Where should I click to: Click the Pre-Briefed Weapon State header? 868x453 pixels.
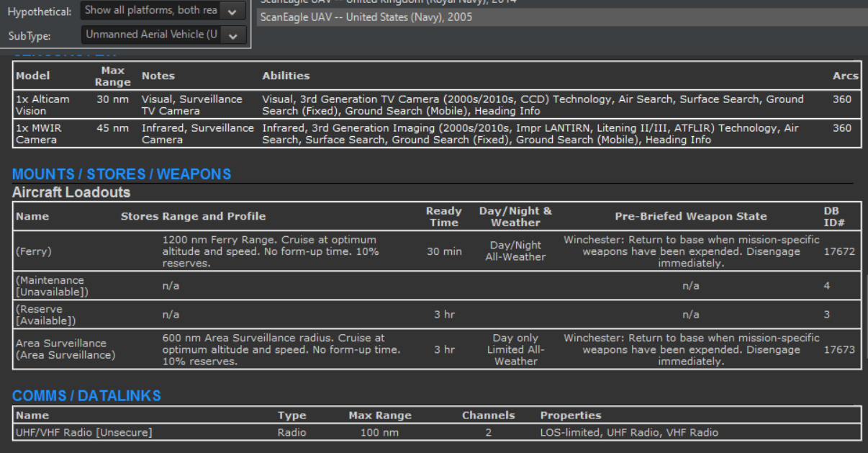(x=691, y=216)
